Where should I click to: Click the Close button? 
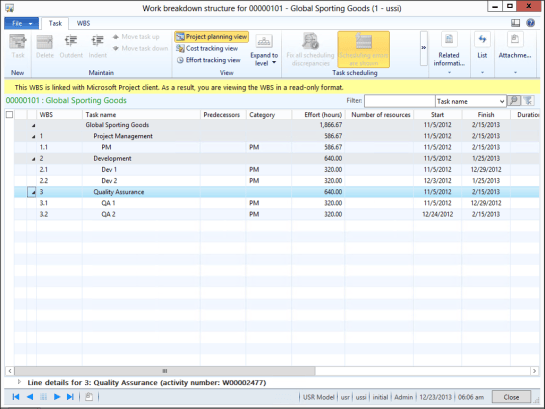pyautogui.click(x=511, y=397)
